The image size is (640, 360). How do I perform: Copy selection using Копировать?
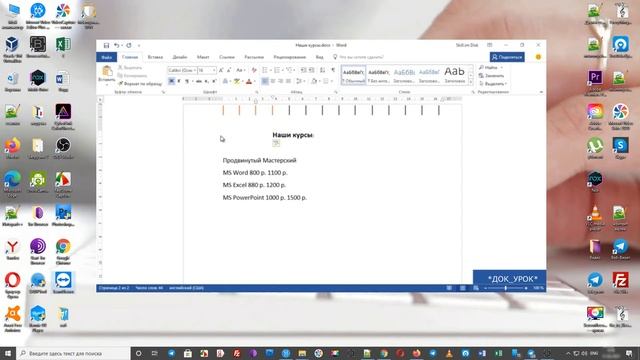tap(132, 76)
